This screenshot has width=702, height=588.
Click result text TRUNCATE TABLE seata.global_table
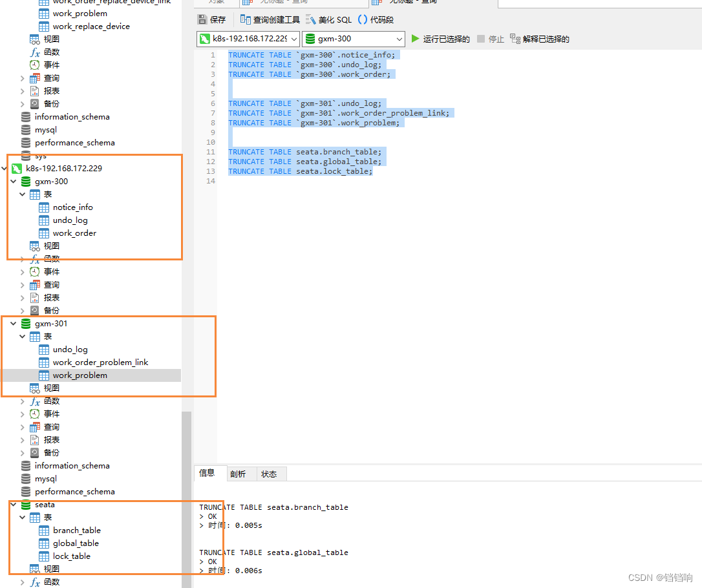pyautogui.click(x=273, y=552)
